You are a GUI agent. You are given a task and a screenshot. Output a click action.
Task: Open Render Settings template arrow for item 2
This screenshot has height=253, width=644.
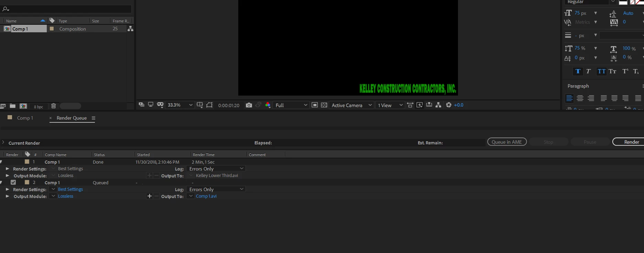(x=53, y=189)
